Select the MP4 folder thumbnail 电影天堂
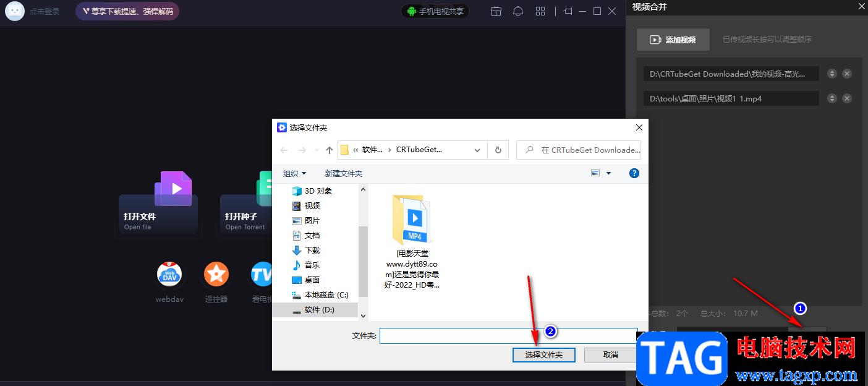868x386 pixels. (x=412, y=241)
